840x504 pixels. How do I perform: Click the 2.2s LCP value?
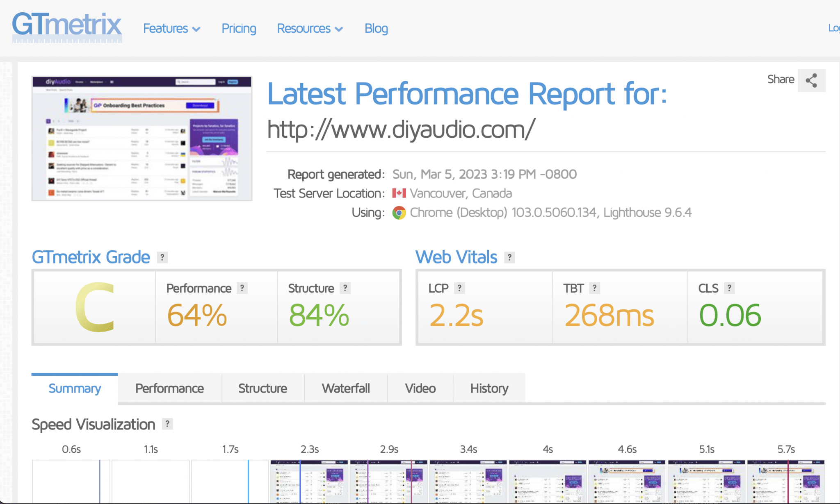click(x=456, y=316)
